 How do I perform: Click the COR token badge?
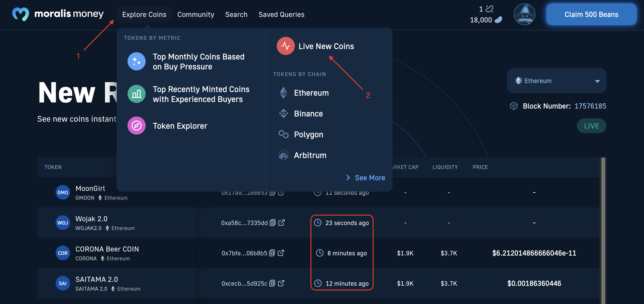[x=62, y=253]
